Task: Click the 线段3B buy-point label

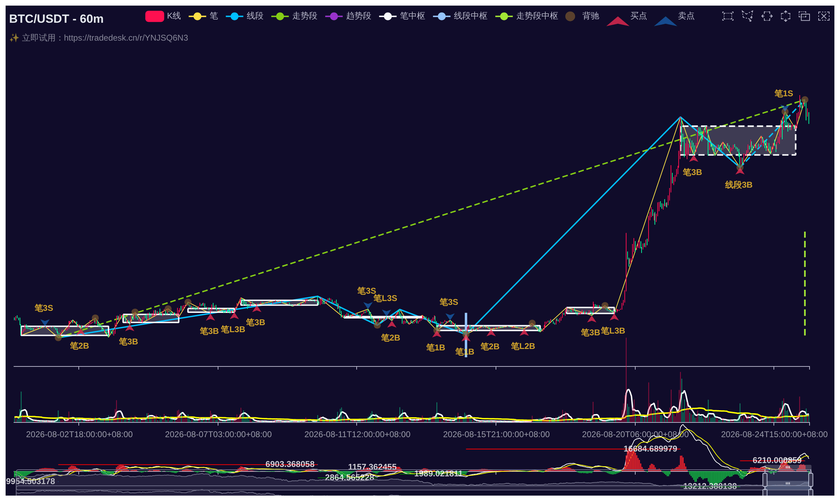Action: [738, 185]
